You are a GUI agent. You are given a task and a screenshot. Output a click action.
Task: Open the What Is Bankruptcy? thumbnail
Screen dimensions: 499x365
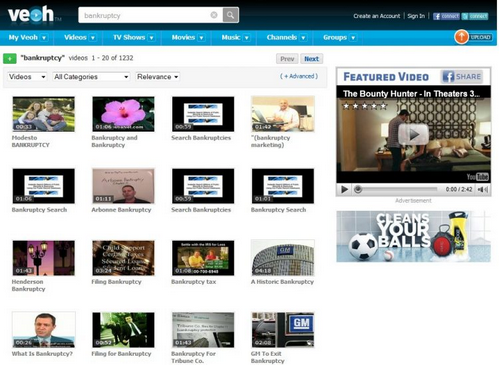pyautogui.click(x=44, y=330)
